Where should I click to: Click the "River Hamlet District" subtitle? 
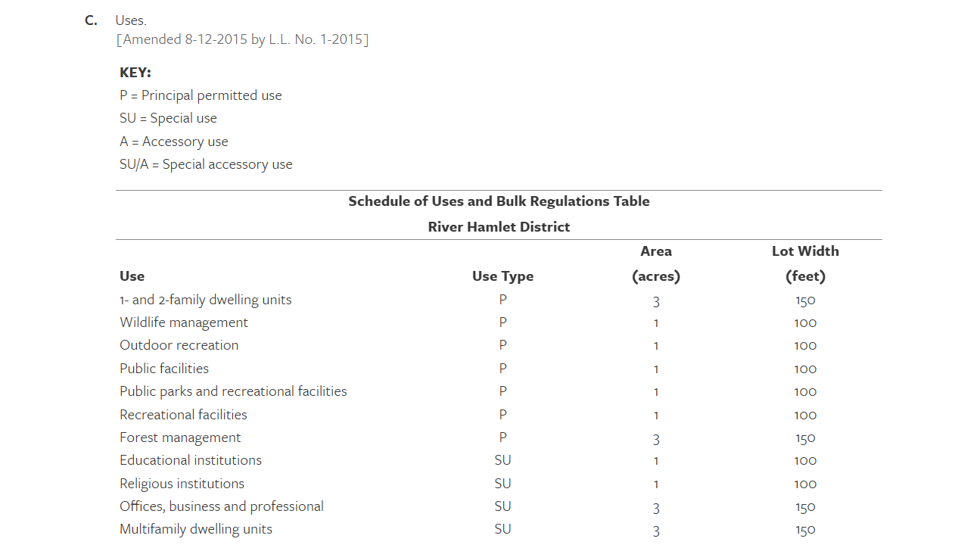click(499, 227)
